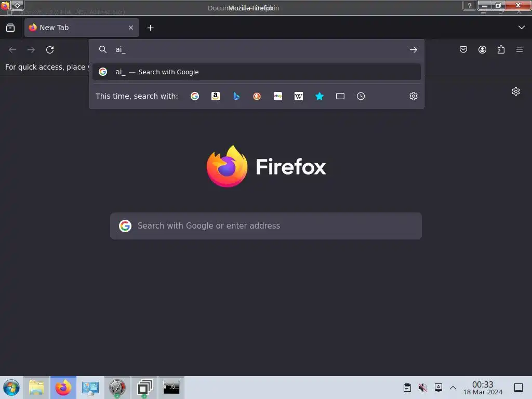Click the title bar help question button
The width and height of the screenshot is (532, 399).
[470, 6]
